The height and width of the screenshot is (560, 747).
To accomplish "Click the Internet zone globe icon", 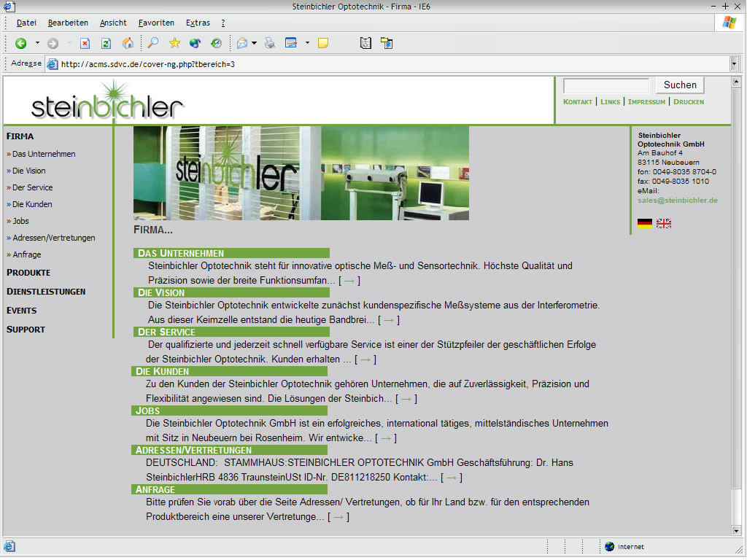I will pos(609,547).
